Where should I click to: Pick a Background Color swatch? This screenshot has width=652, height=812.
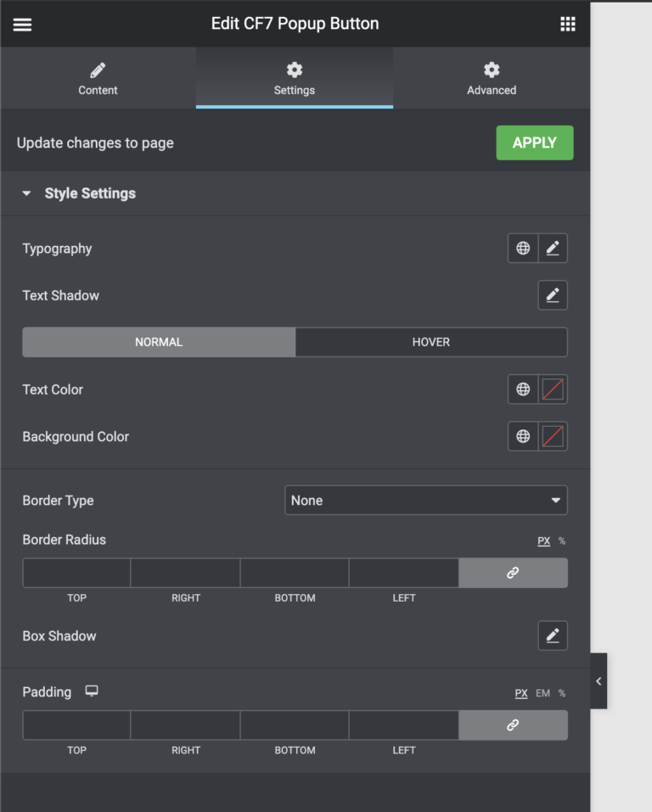tap(553, 436)
